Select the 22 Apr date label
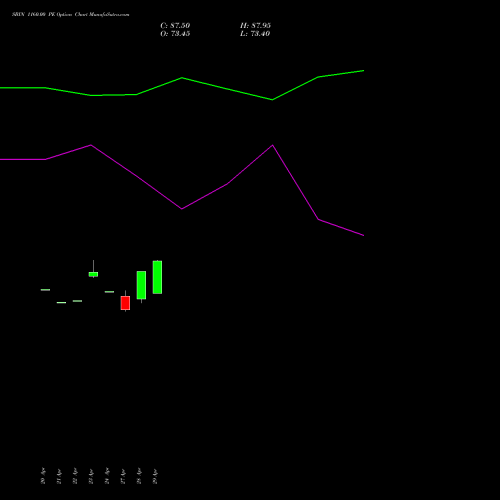The image size is (500, 500). [x=75, y=476]
